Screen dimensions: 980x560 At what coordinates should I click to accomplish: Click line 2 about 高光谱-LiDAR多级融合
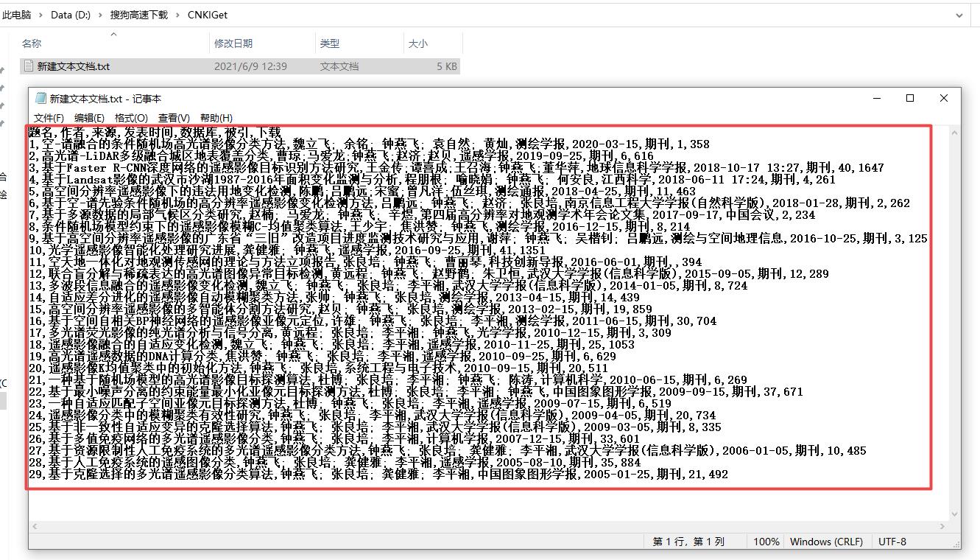tap(341, 156)
